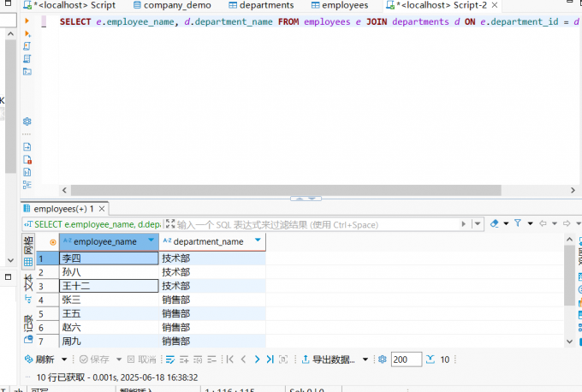Click the outline panel icon in gutter
The width and height of the screenshot is (582, 392).
coord(27,185)
